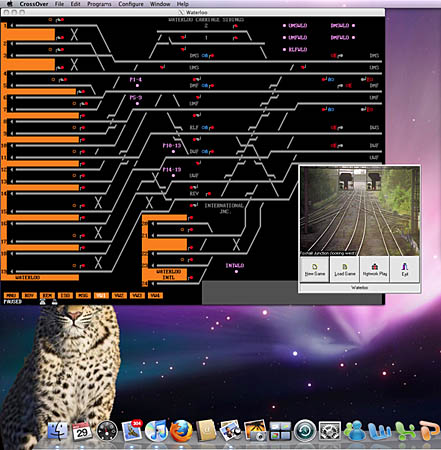Launch Dashboard gauge icon in the Dock
This screenshot has width=441, height=450.
pos(107,431)
